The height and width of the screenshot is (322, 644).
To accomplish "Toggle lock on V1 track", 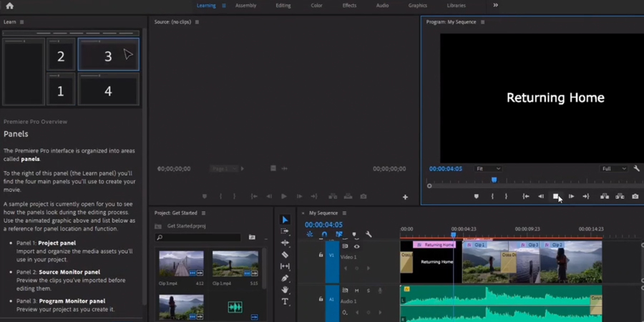I will [x=321, y=255].
